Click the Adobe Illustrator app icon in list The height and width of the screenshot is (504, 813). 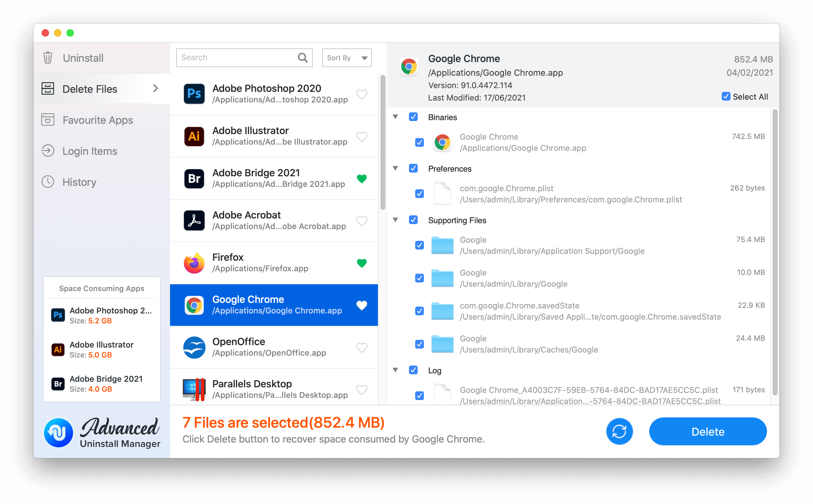pyautogui.click(x=194, y=136)
